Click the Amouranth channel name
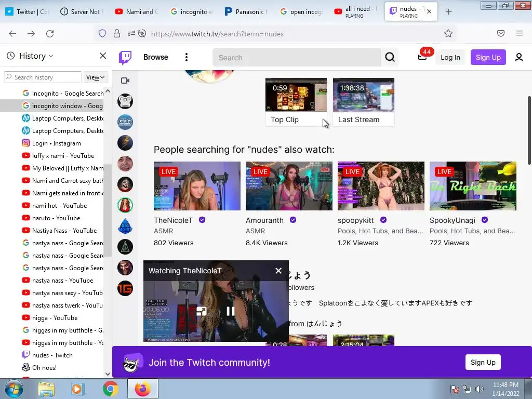 click(264, 220)
